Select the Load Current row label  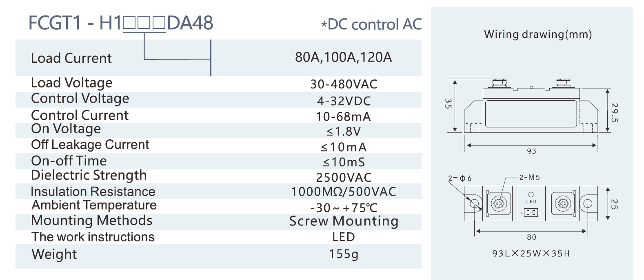click(71, 58)
